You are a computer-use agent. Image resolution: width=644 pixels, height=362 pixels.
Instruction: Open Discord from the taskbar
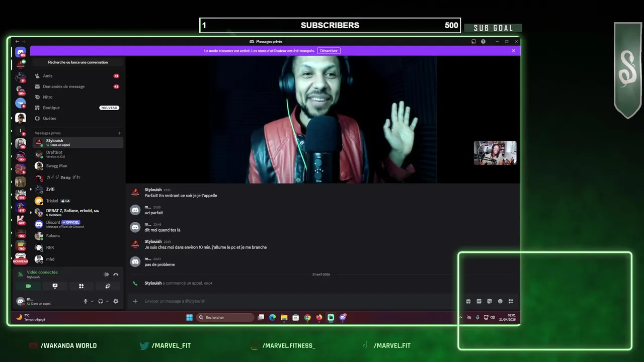tap(343, 317)
